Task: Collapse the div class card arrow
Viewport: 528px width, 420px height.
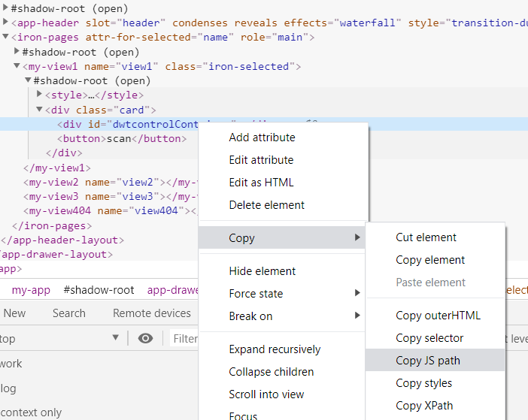Action: tap(39, 109)
